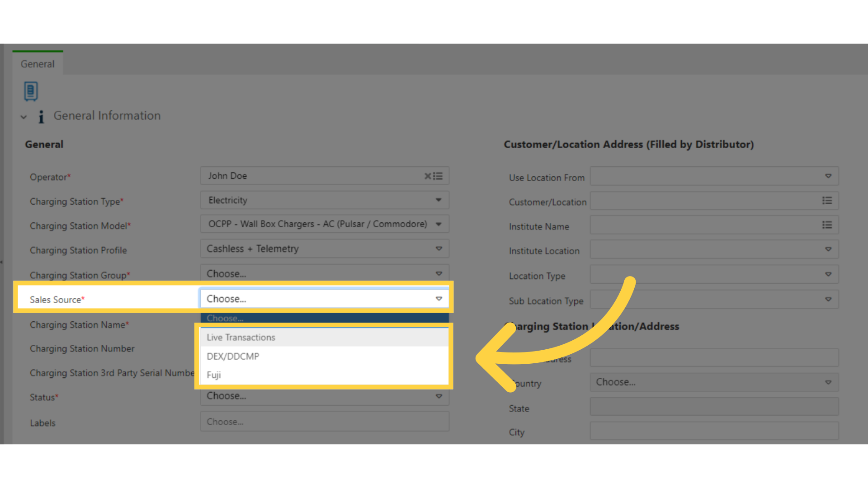Clear the Operator field with the X icon
Viewport: 868px width, 488px height.
click(427, 176)
